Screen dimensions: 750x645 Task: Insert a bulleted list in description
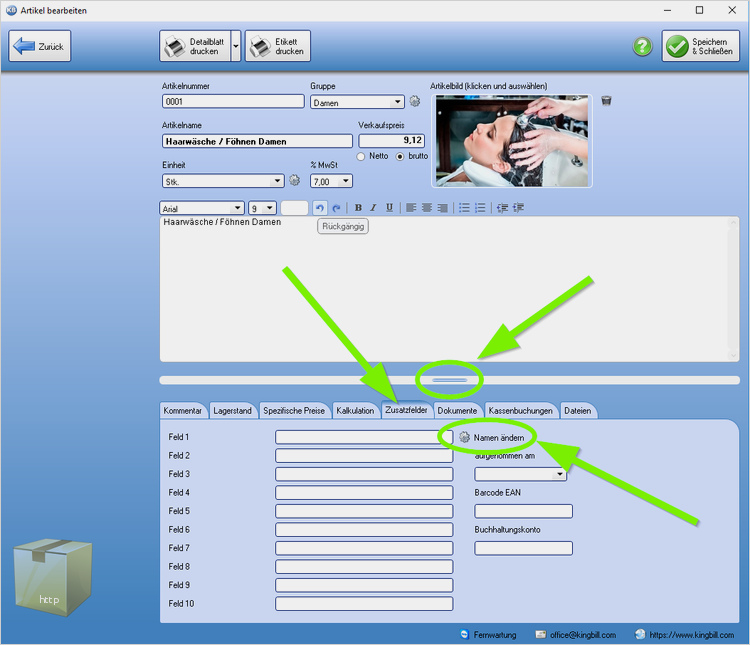coord(463,208)
